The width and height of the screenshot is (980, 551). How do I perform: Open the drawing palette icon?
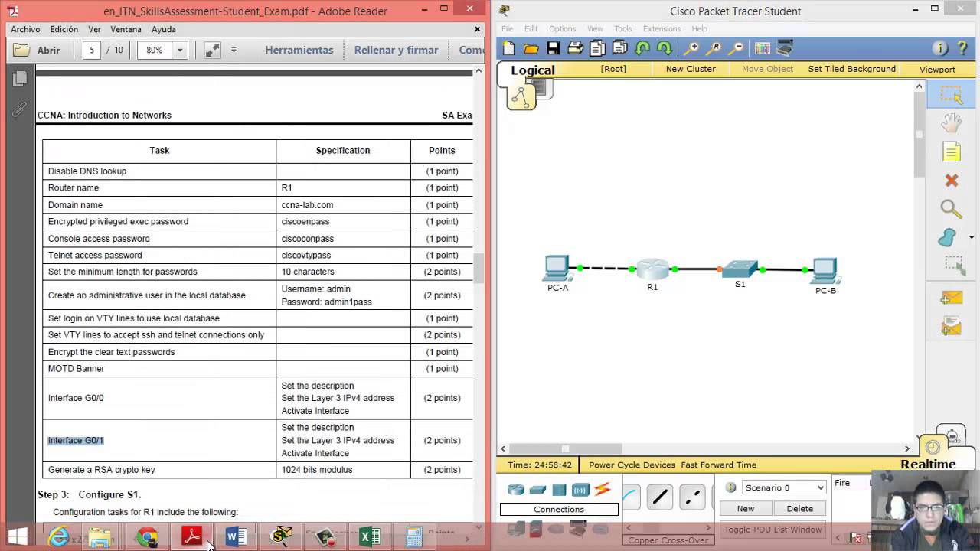(x=762, y=48)
